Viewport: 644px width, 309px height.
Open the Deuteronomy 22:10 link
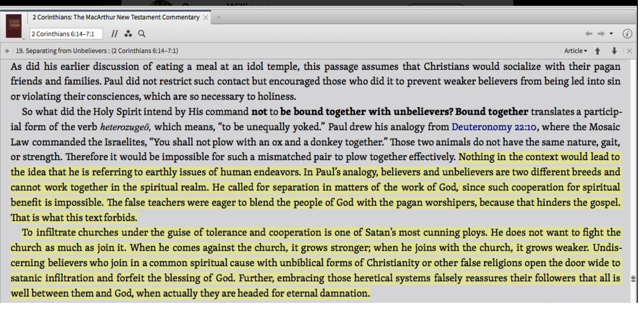tap(494, 127)
